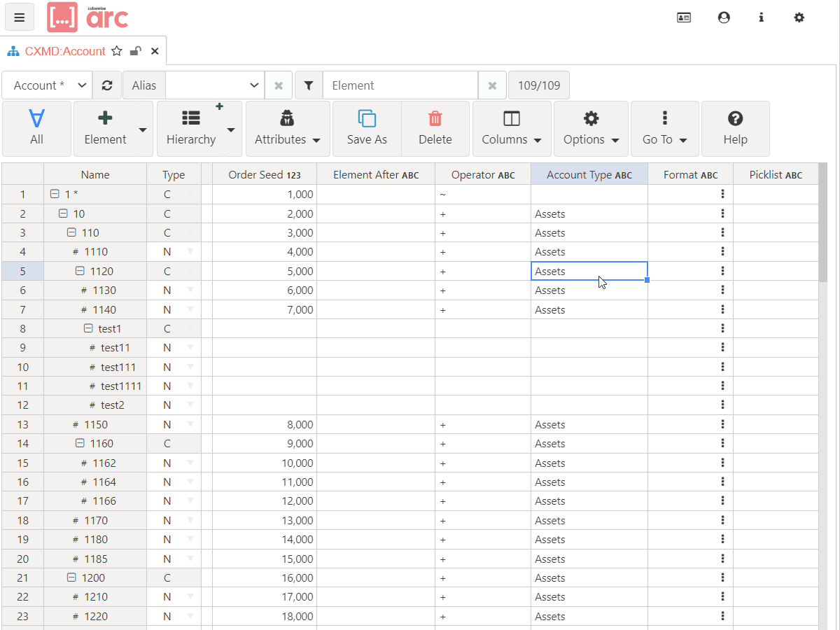The width and height of the screenshot is (840, 630).
Task: Collapse the 1120 tree node
Action: [80, 271]
